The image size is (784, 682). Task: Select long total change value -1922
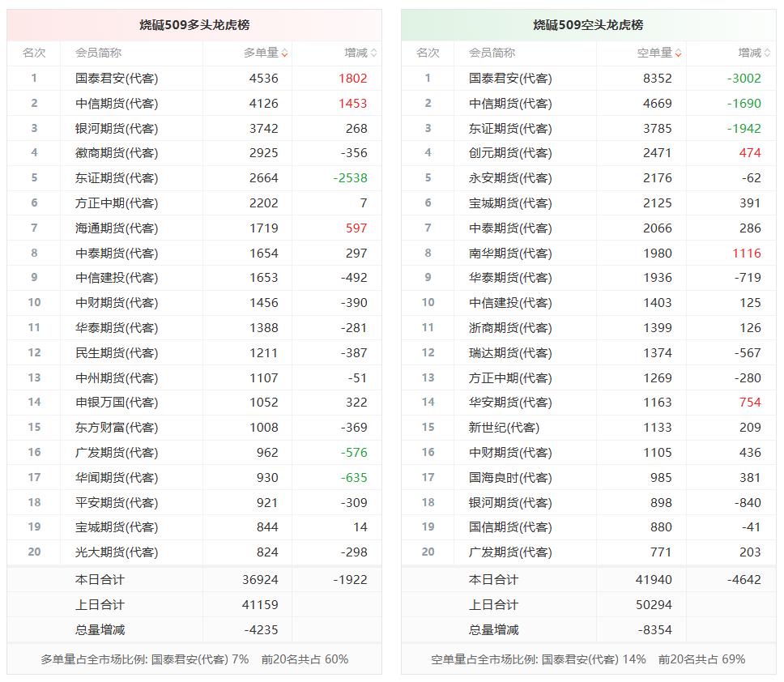coord(351,579)
